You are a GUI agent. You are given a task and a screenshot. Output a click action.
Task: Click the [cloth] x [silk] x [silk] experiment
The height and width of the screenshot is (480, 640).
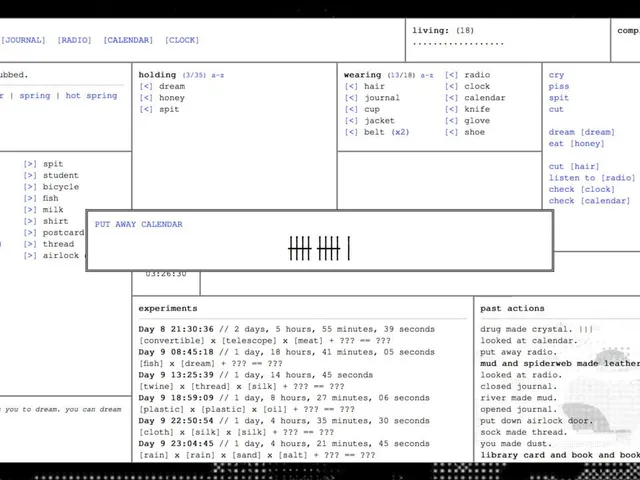pos(236,432)
